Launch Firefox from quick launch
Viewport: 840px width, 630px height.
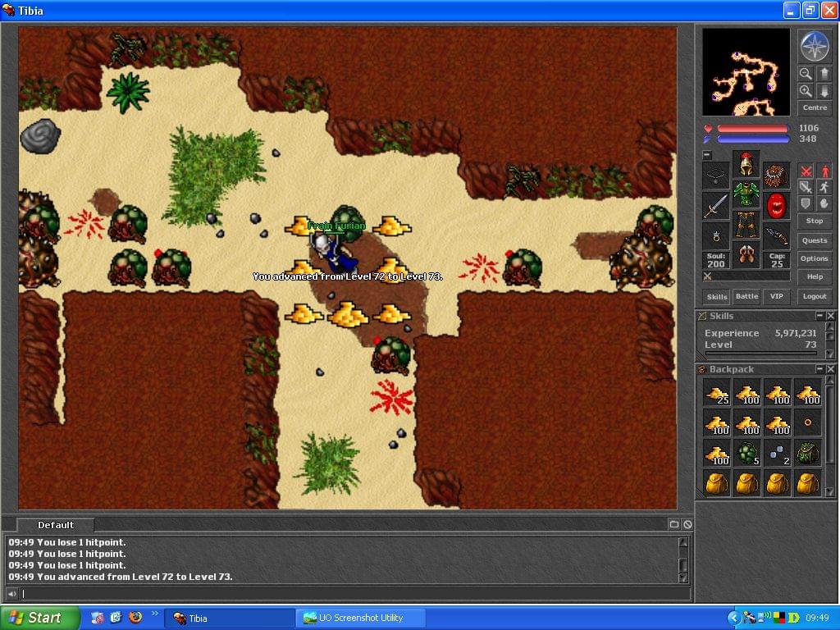[135, 618]
